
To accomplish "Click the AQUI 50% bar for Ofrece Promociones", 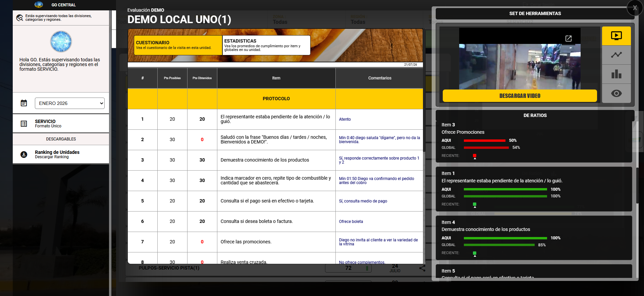I will click(x=485, y=141).
